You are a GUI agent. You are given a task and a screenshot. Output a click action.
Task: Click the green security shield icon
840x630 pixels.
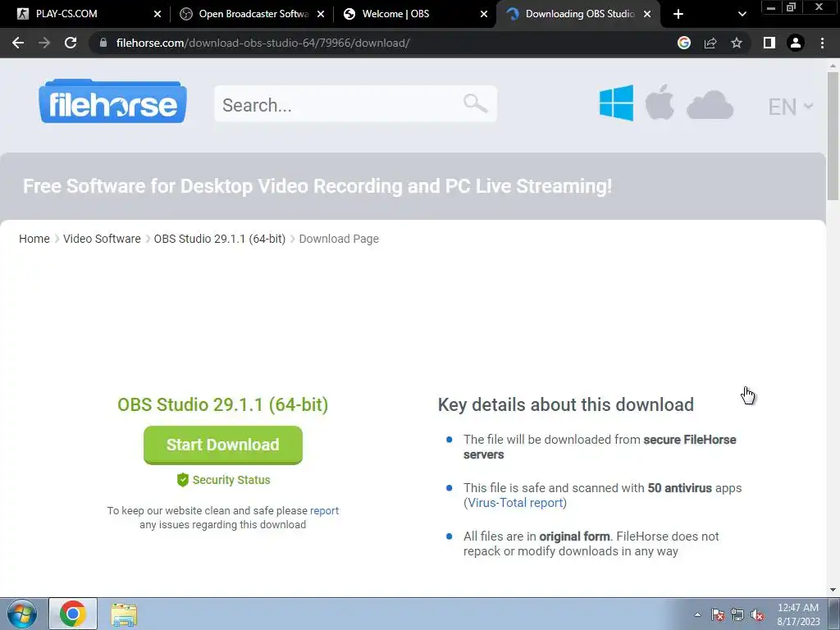point(183,480)
